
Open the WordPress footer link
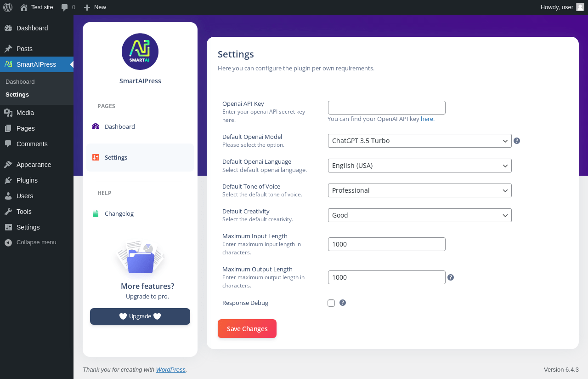click(171, 370)
